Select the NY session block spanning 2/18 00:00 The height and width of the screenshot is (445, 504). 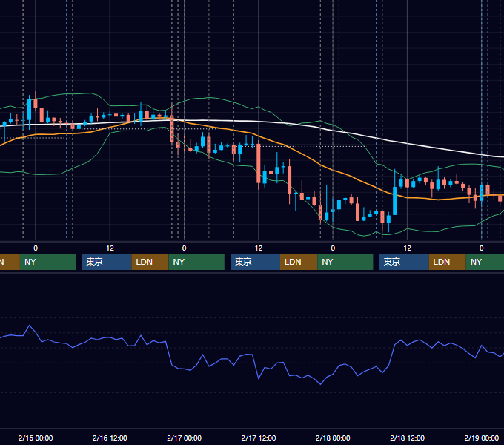345,262
